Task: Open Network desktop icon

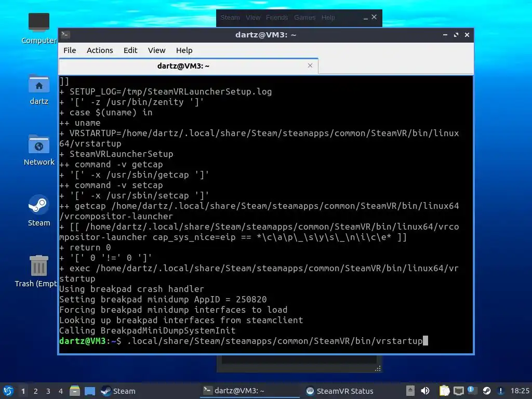Action: coord(38,150)
